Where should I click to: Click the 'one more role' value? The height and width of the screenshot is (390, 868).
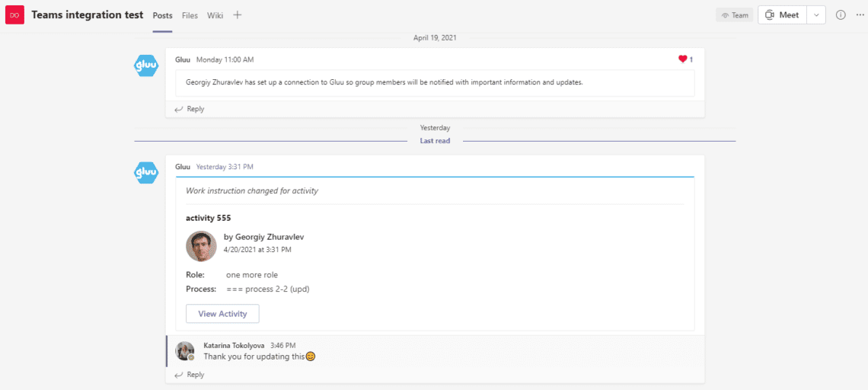[x=252, y=275]
